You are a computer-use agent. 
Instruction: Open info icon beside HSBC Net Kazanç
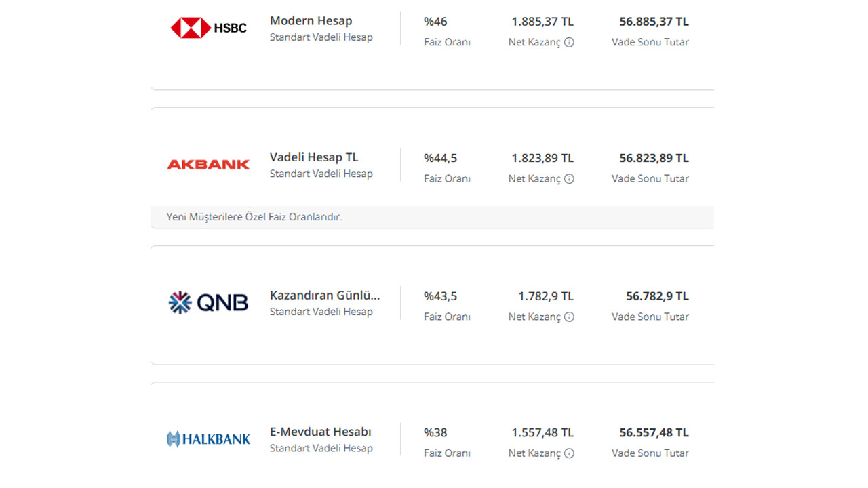tap(570, 42)
